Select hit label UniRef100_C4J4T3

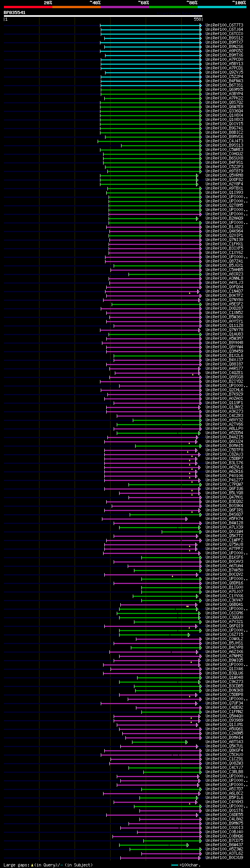pyautogui.click(x=224, y=141)
